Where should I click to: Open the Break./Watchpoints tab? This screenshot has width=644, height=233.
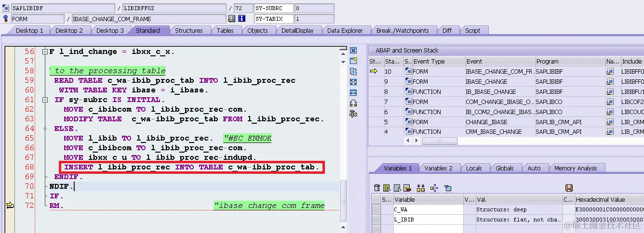pyautogui.click(x=402, y=30)
